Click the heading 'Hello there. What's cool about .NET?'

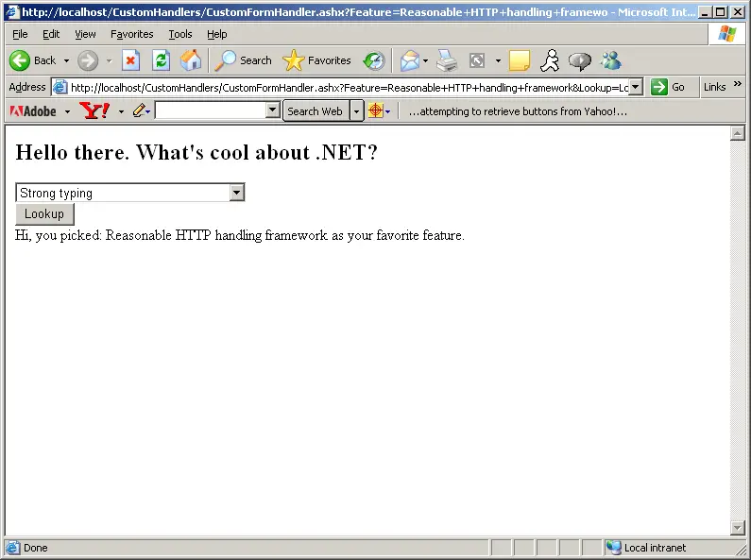pos(196,152)
